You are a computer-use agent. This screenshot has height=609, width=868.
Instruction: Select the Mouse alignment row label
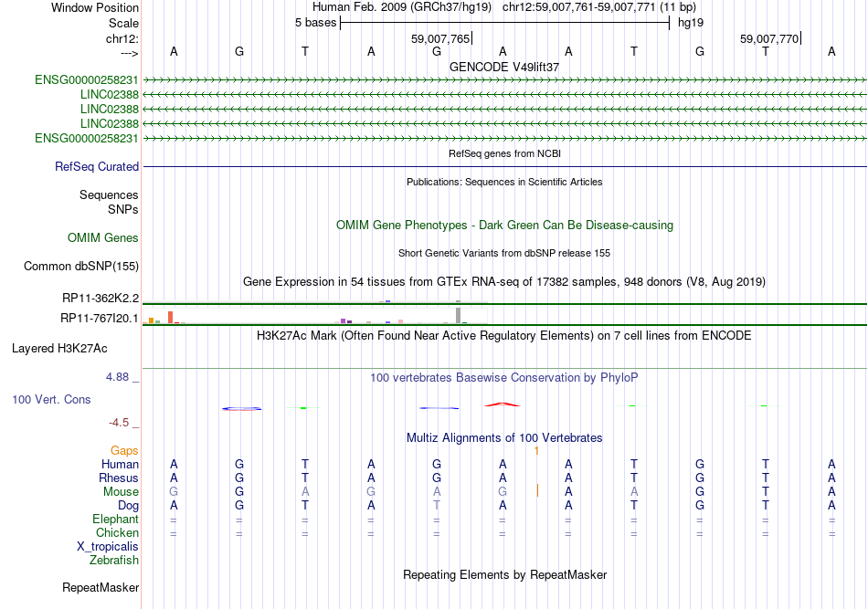[x=121, y=492]
